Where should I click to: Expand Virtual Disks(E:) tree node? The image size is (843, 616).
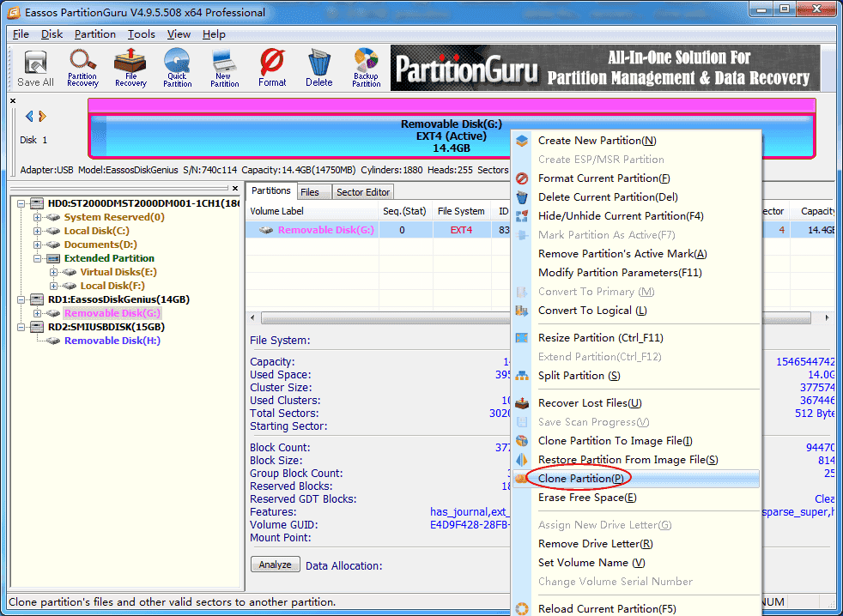coord(53,272)
